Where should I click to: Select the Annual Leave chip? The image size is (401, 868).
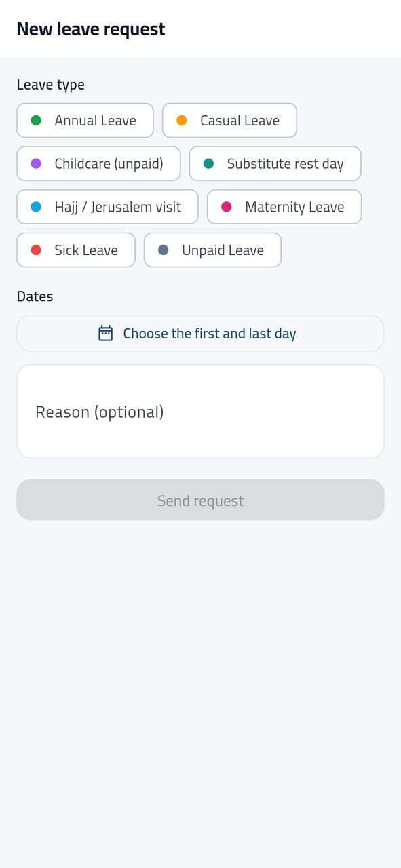coord(85,121)
